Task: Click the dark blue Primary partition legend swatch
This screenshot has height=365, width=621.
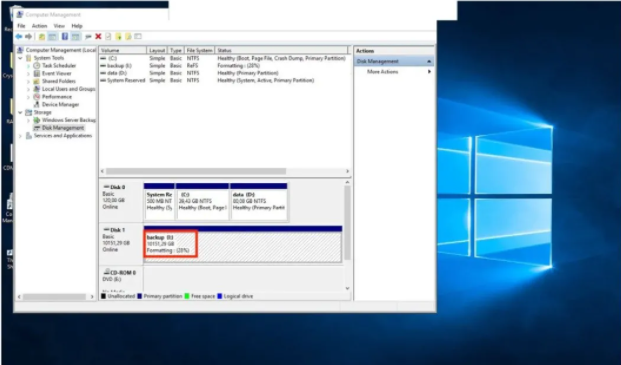Action: 139,296
